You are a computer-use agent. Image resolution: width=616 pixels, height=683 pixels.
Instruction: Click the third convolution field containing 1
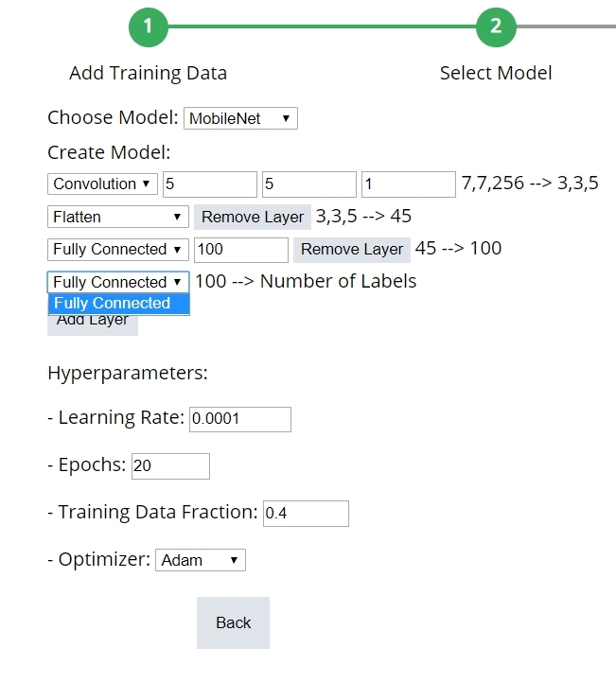[x=408, y=184]
